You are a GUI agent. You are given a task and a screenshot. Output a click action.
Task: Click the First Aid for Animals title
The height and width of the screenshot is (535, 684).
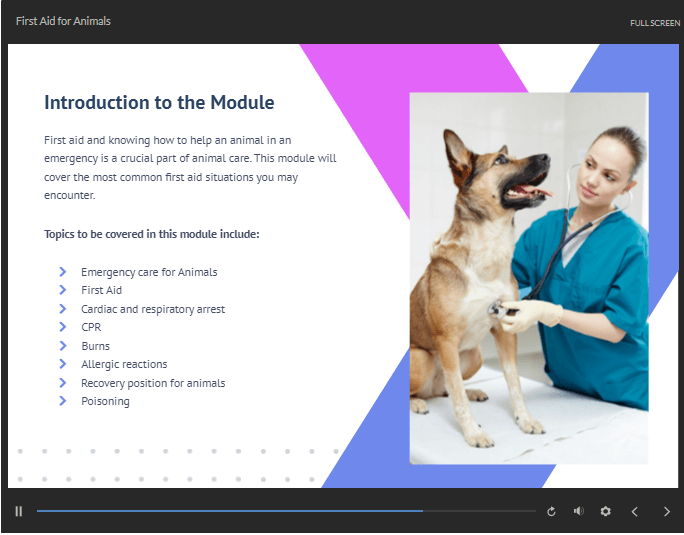pyautogui.click(x=63, y=21)
